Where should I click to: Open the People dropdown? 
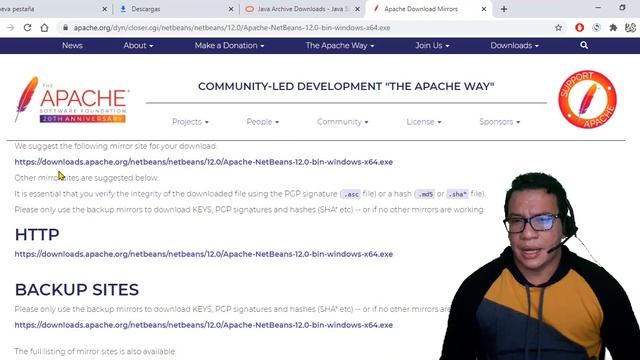point(263,122)
